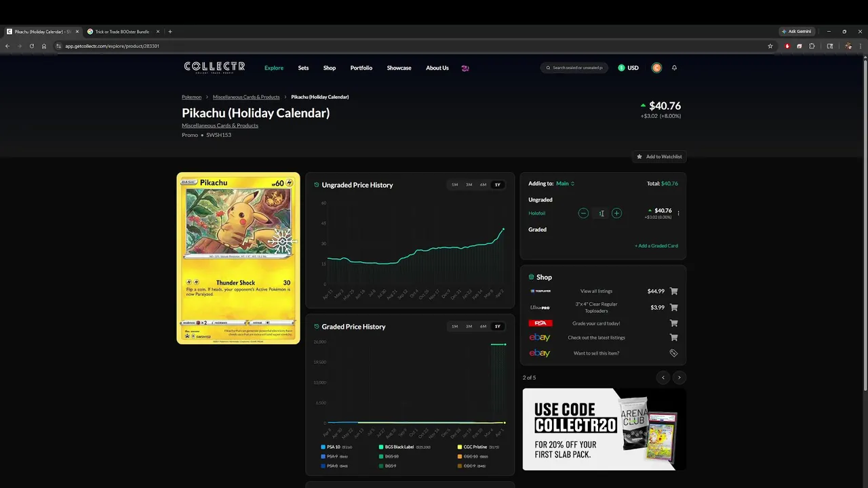Toggle BGS 10 legend entry
The image size is (868, 488).
tap(389, 457)
